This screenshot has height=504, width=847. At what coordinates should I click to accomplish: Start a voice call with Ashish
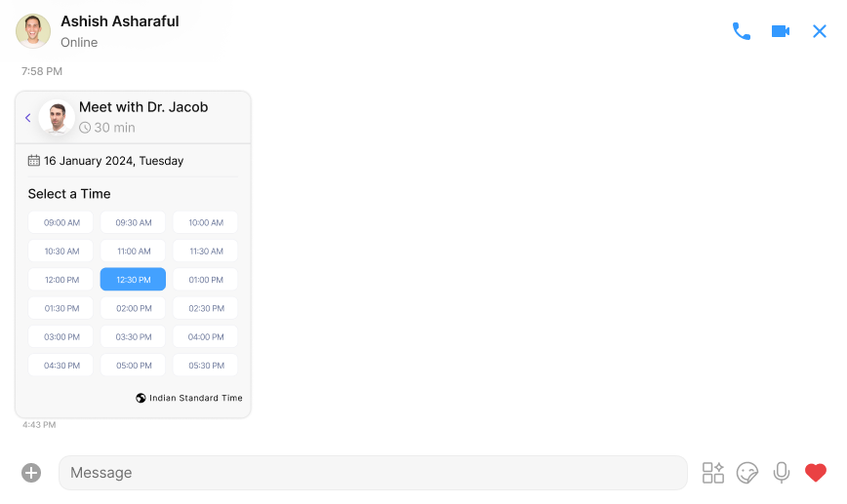(742, 31)
